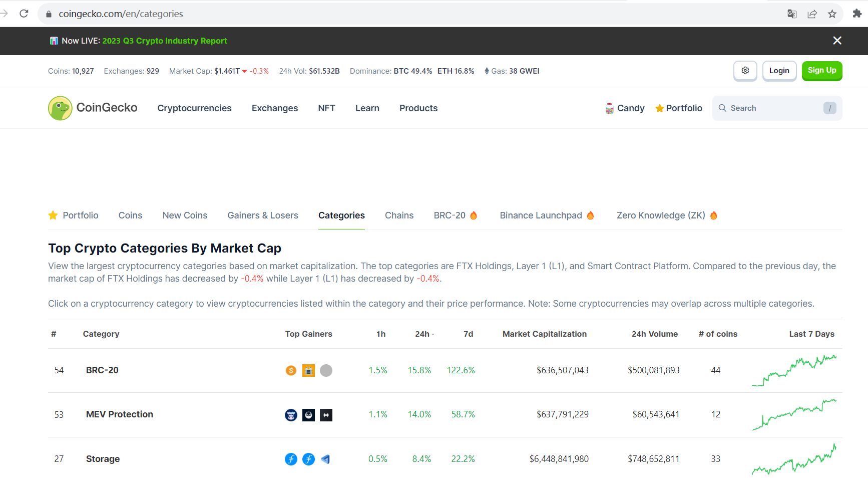Click the flame icon beside Zero Knowledge (ZK)

(714, 215)
